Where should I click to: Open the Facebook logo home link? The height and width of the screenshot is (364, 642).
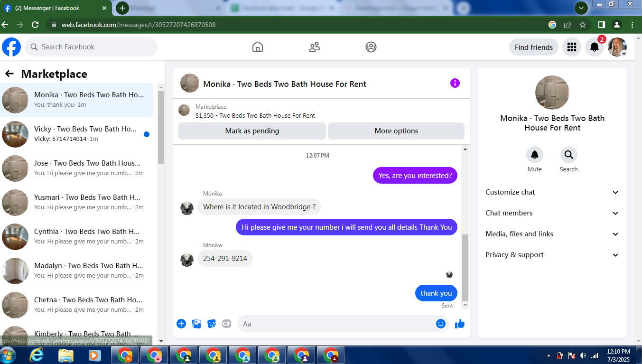(11, 47)
